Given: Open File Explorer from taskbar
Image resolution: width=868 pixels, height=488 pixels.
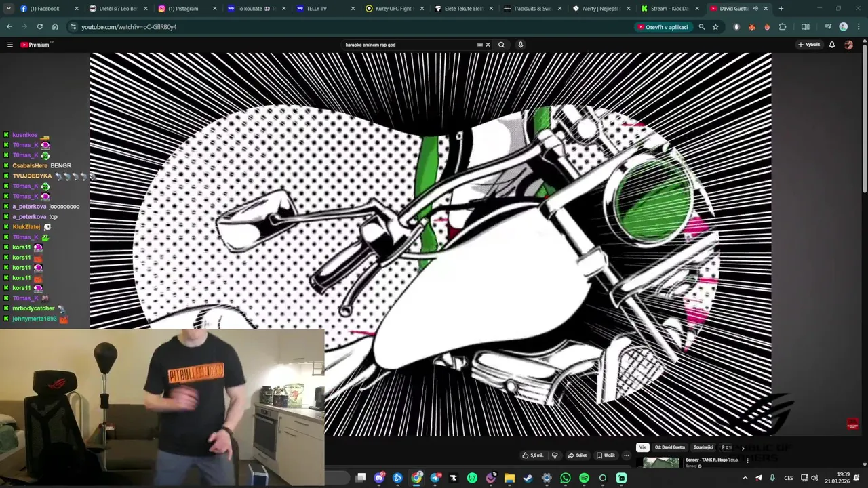Looking at the screenshot, I should tap(509, 478).
